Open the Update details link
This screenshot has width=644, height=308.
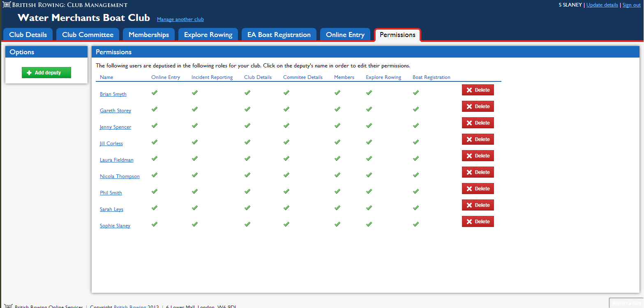(602, 5)
